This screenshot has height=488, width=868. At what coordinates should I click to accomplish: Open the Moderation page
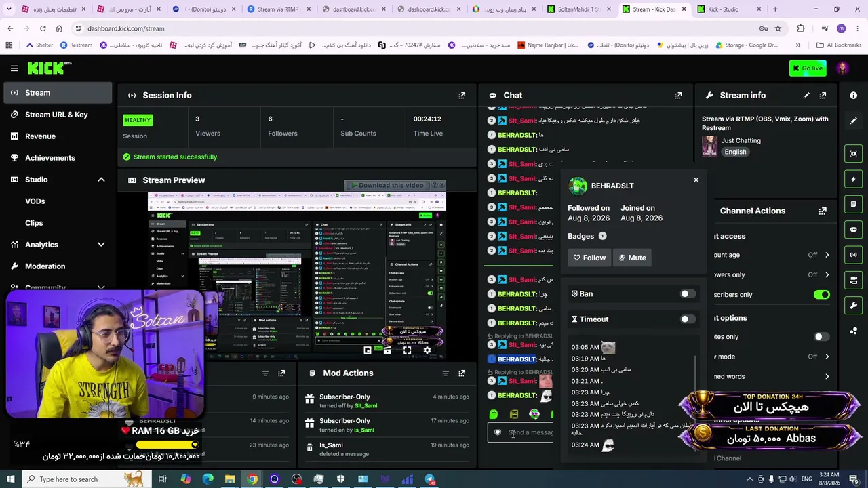(58, 266)
